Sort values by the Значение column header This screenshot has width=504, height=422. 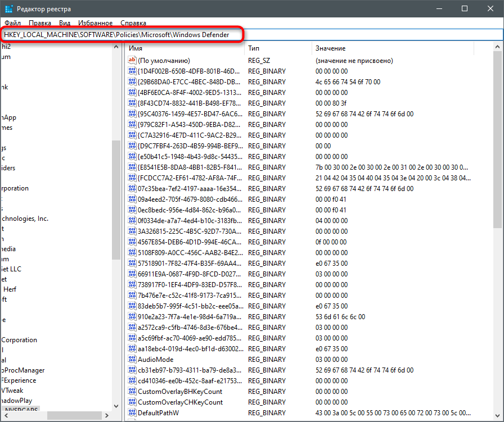pos(330,48)
